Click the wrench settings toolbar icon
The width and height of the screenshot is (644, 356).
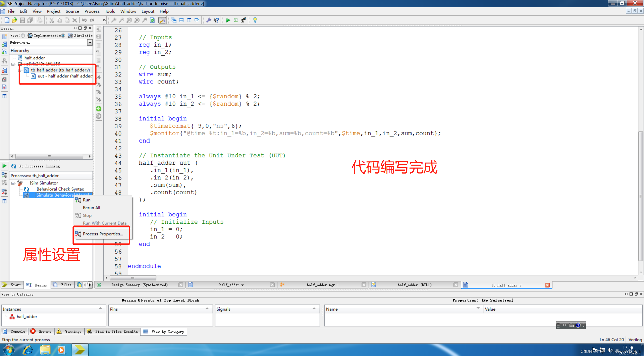point(208,20)
